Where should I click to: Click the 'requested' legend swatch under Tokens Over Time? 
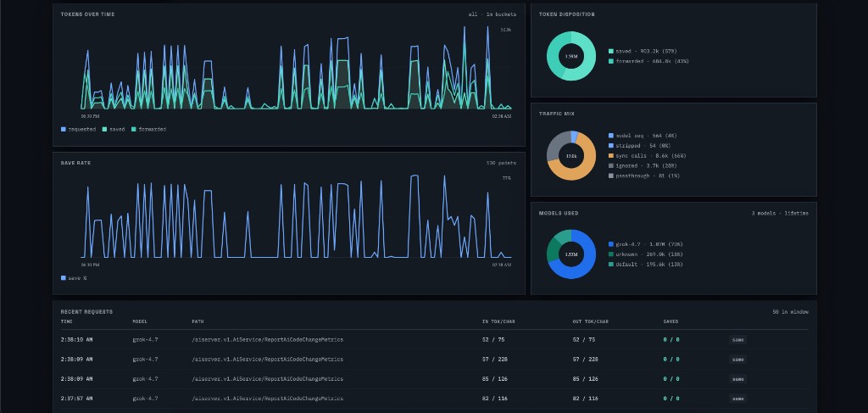[63, 129]
